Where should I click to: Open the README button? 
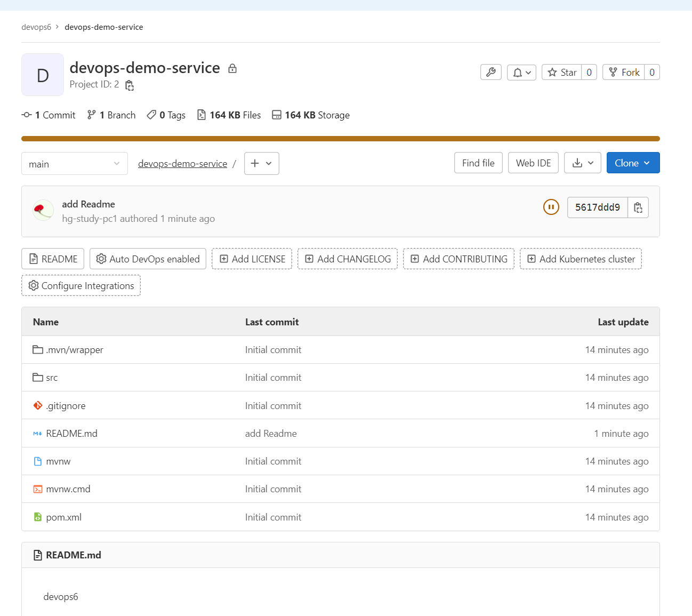pyautogui.click(x=53, y=259)
